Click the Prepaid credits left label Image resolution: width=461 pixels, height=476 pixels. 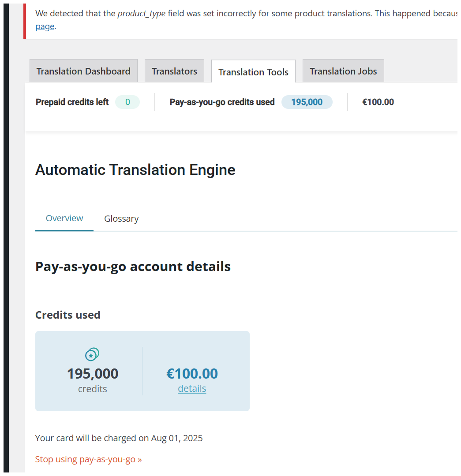pyautogui.click(x=72, y=102)
